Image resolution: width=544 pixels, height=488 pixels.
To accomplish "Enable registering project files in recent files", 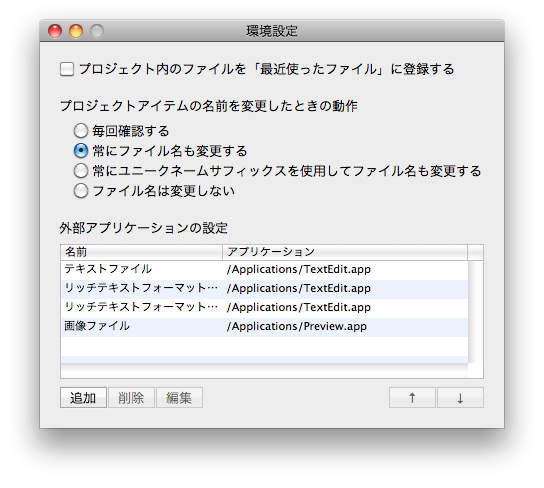I will pos(67,69).
